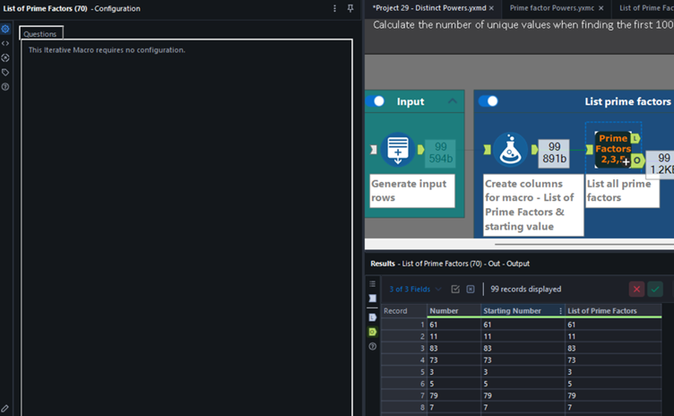This screenshot has height=416, width=674.
Task: Click the Formula tool output anchor
Action: [534, 150]
